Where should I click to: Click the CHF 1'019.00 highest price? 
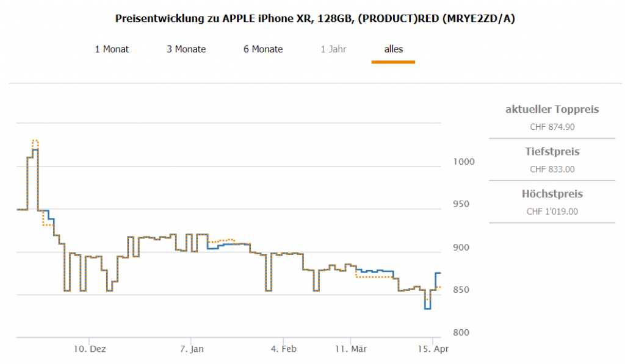[552, 212]
